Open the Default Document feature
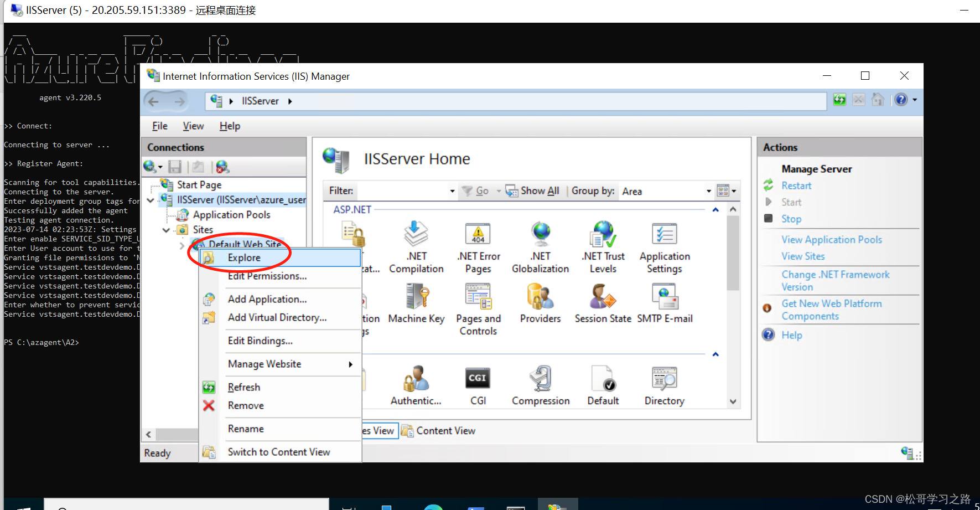This screenshot has width=980, height=510. coord(603,385)
